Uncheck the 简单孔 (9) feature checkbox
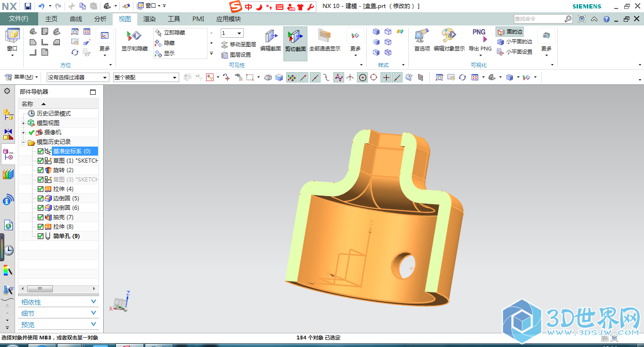Viewport: 644px width, 347px height. (40, 236)
